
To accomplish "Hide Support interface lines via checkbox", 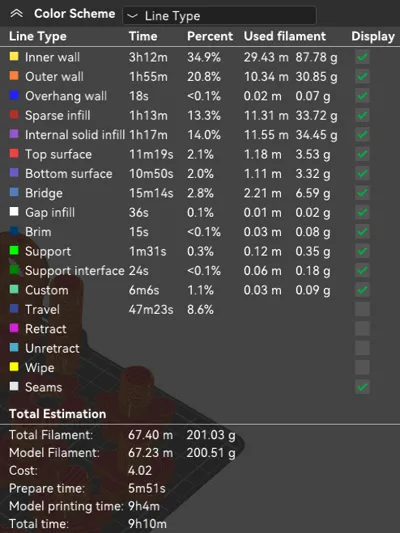I will coord(362,271).
